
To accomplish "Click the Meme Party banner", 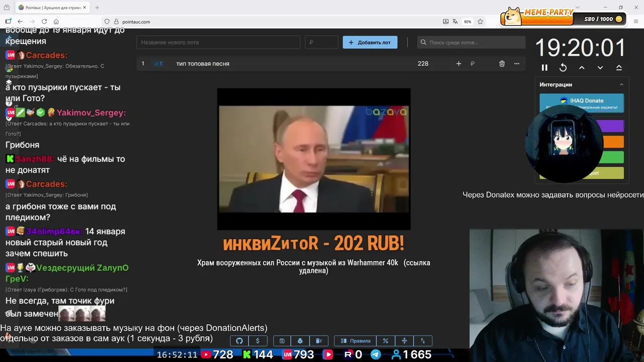I will click(x=563, y=17).
